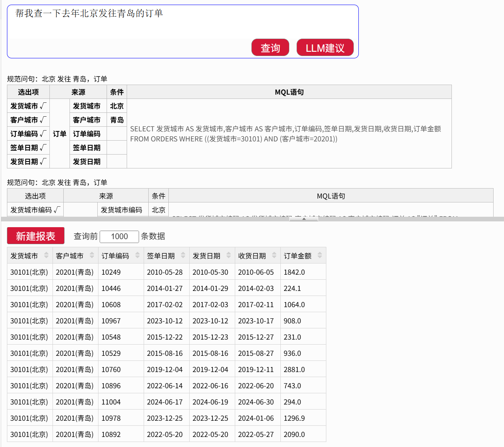The height and width of the screenshot is (447, 504).
Task: Click the LLM建议 button
Action: click(325, 48)
